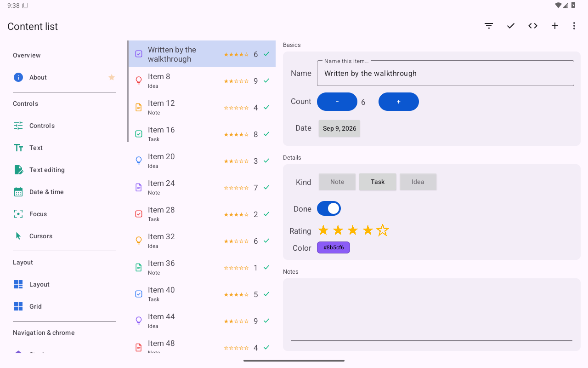Click the red lightbulb icon of Item 8
The height and width of the screenshot is (368, 588).
tap(139, 80)
